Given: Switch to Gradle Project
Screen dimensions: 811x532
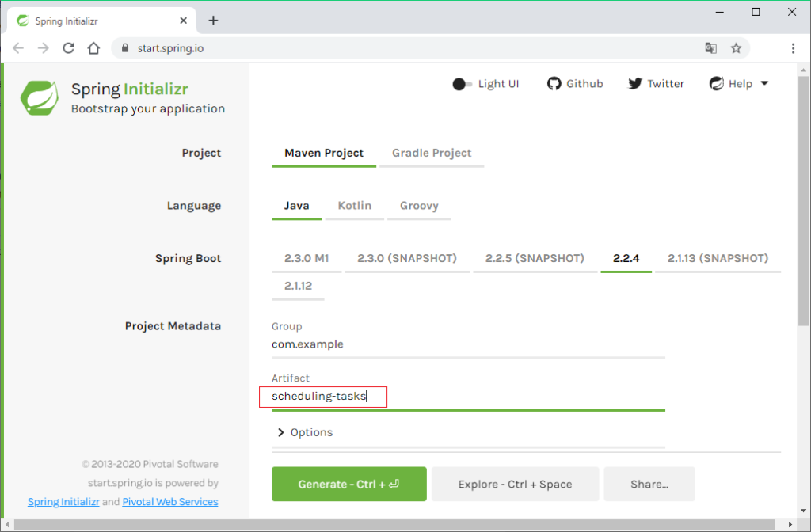Looking at the screenshot, I should coord(432,153).
